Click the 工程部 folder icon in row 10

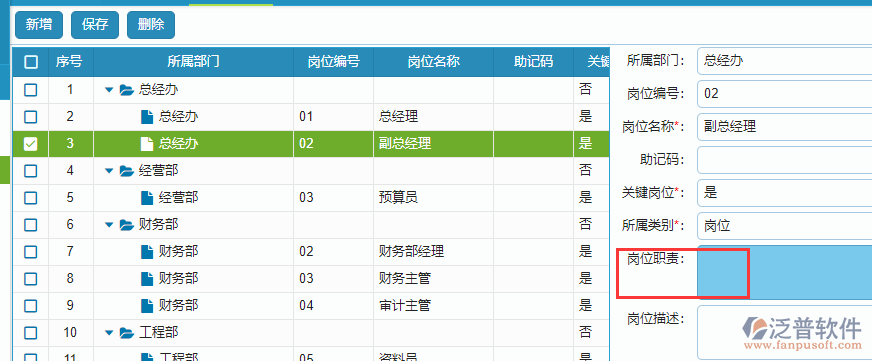[x=126, y=333]
